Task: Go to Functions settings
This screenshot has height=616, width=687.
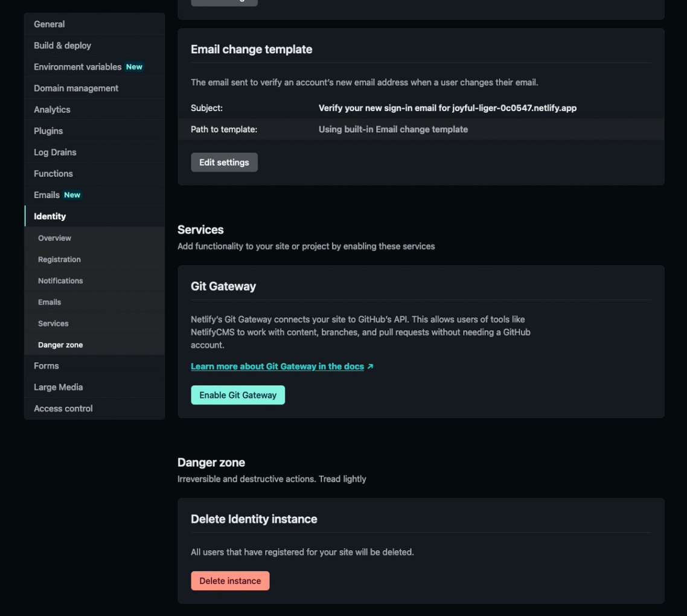Action: point(94,173)
